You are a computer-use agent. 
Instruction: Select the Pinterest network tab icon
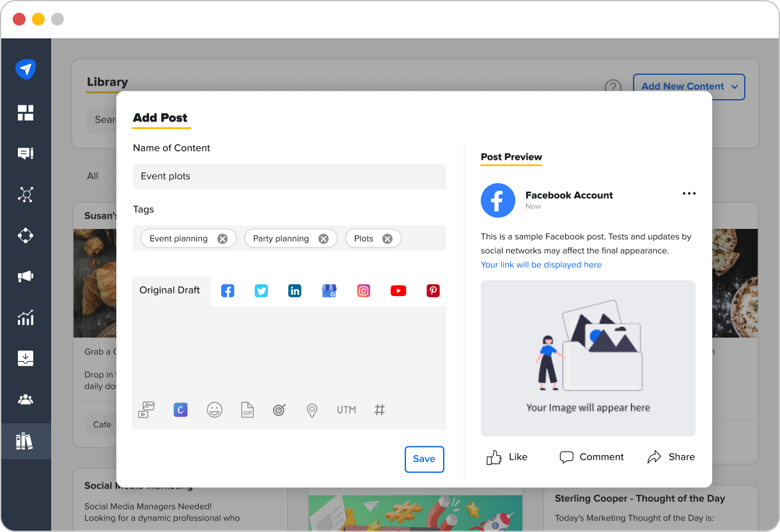point(433,291)
